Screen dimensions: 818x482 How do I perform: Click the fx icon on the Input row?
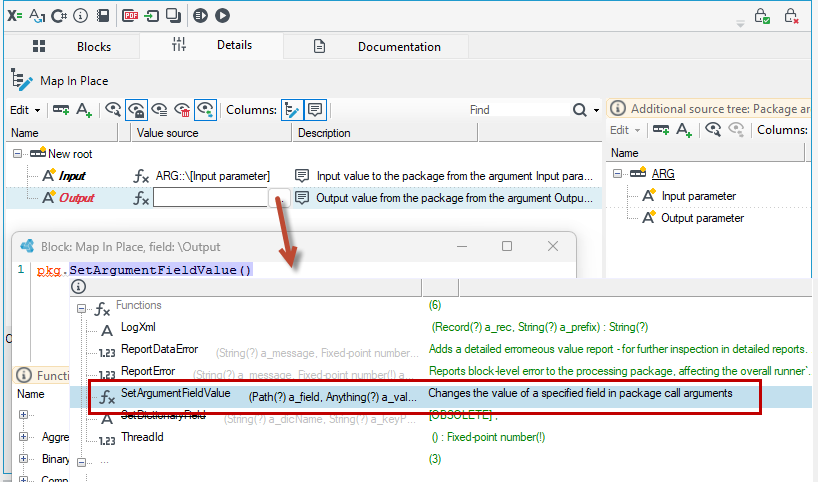141,176
